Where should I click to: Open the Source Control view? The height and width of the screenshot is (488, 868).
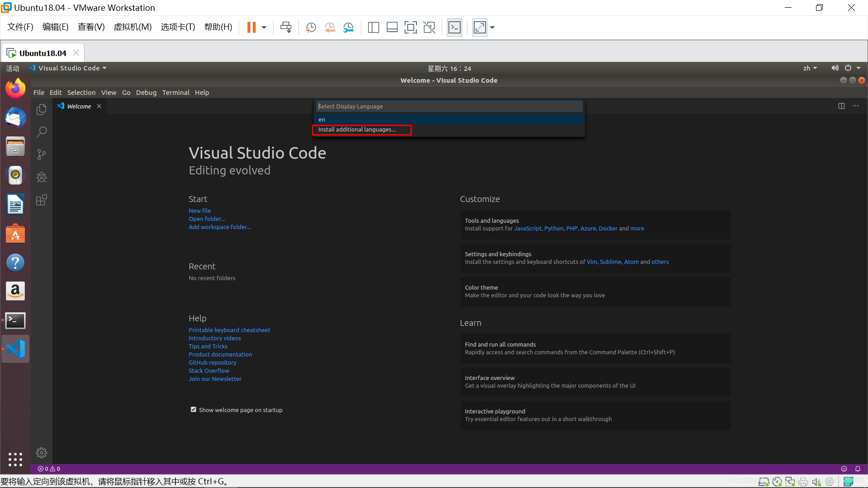click(42, 155)
